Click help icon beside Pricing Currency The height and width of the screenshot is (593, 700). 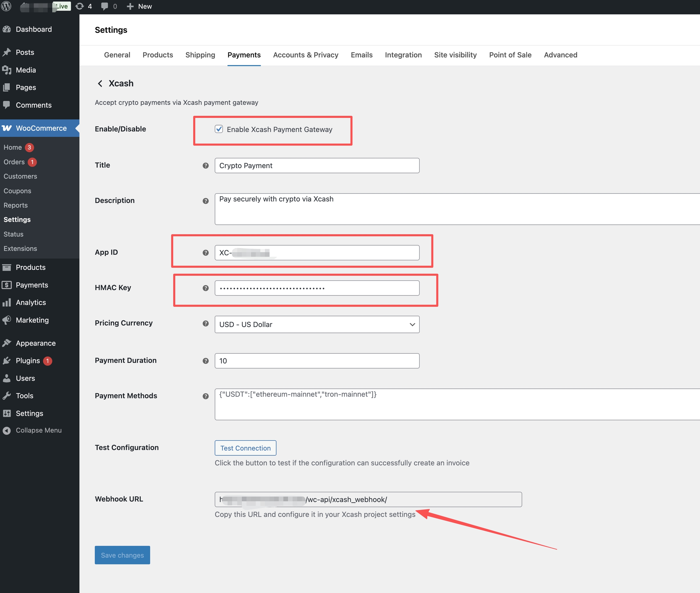(x=206, y=323)
